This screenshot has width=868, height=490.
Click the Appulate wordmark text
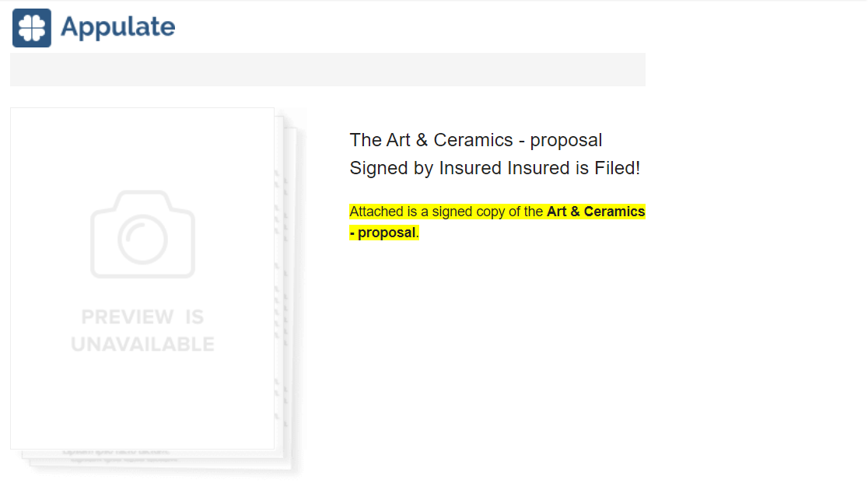tap(118, 27)
